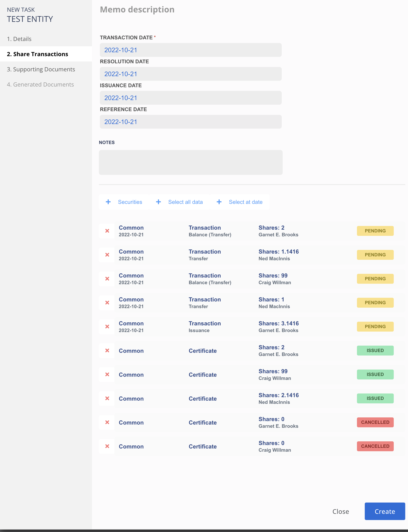This screenshot has width=408, height=532.
Task: Click the 'NEW TASK' label
Action: pos(21,10)
